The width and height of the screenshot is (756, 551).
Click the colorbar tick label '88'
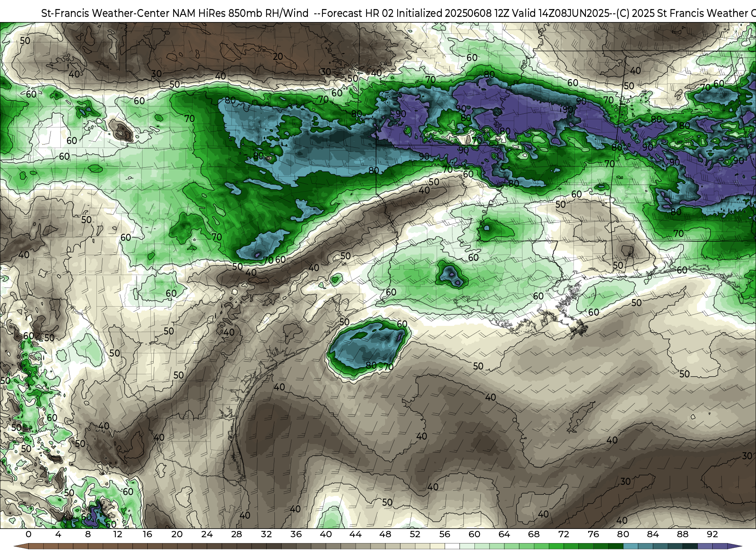click(x=683, y=534)
